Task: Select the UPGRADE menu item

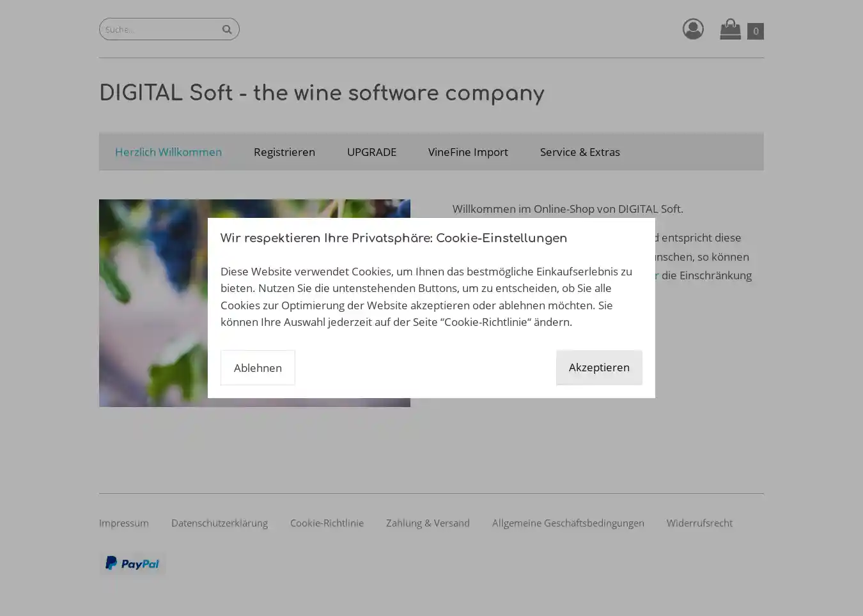Action: (371, 151)
